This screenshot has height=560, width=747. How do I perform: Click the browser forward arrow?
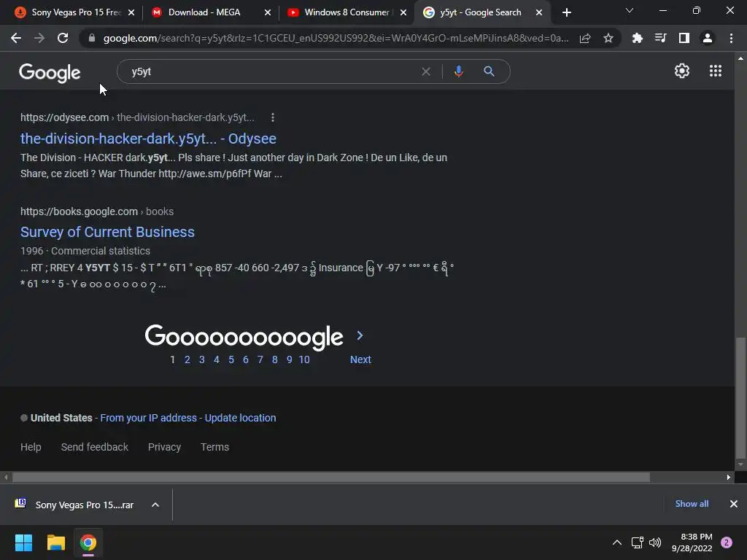[39, 38]
